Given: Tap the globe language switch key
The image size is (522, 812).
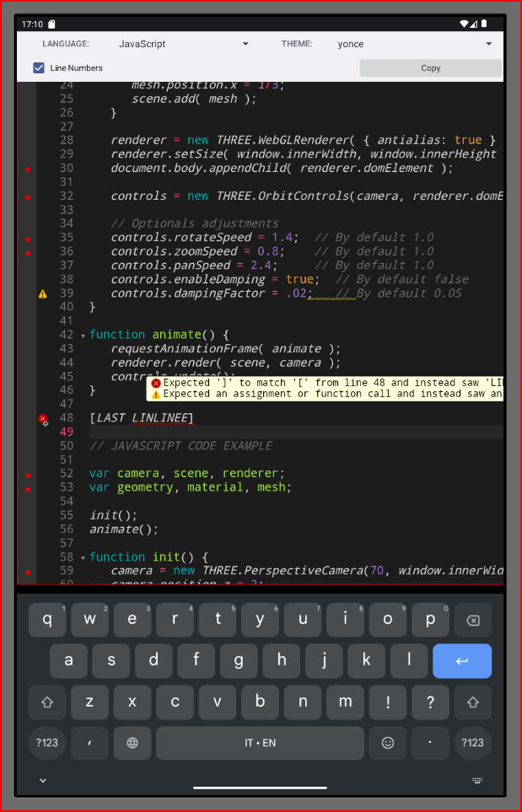Looking at the screenshot, I should click(x=132, y=743).
